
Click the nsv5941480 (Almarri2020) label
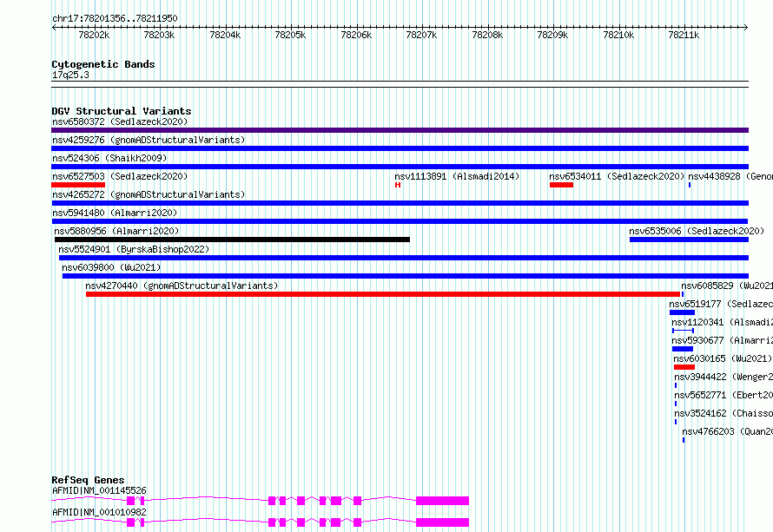[115, 213]
